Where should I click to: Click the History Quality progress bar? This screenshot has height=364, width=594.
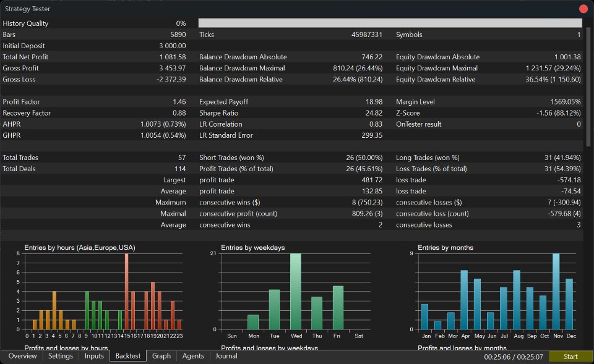390,23
